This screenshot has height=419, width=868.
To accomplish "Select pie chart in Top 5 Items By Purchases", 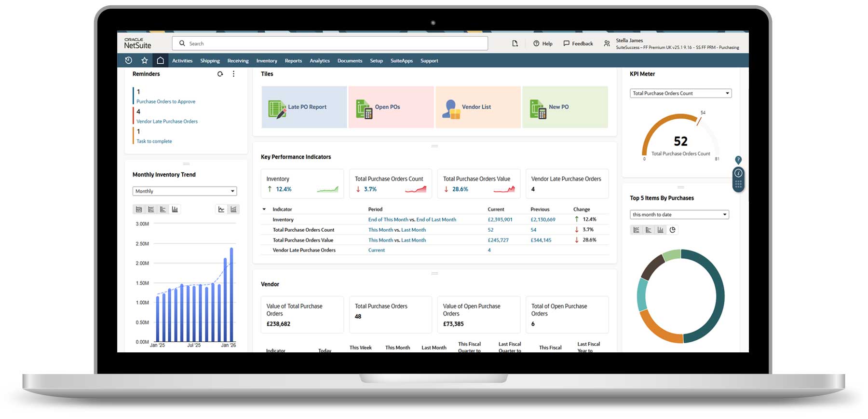I will tap(673, 230).
